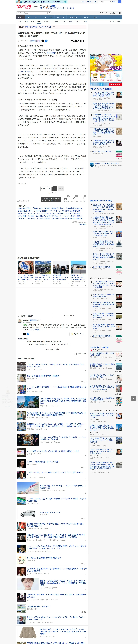Open the ランキング tab
138x644 pixels.
[x=86, y=17]
